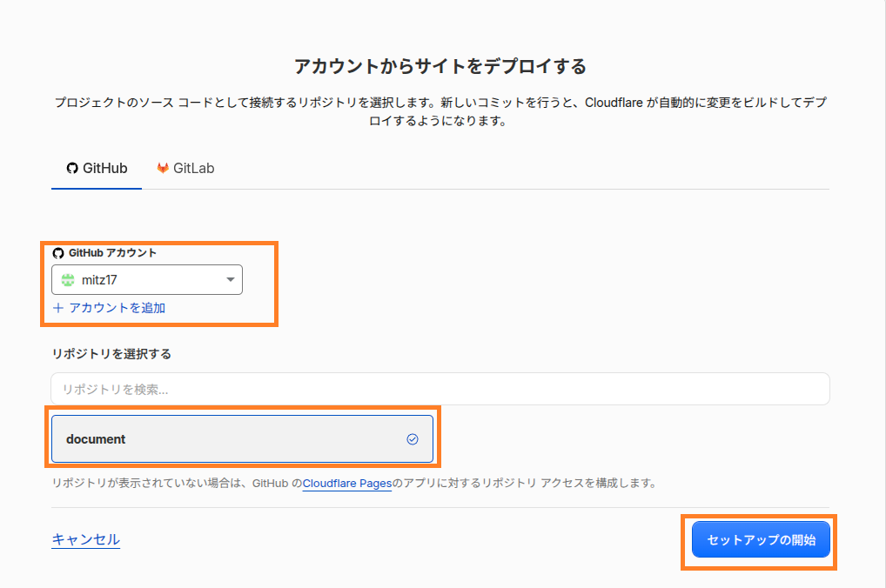Click the octocat icon next to 'GitHub アカウント'
Screen dimensions: 886x588
pyautogui.click(x=58, y=253)
